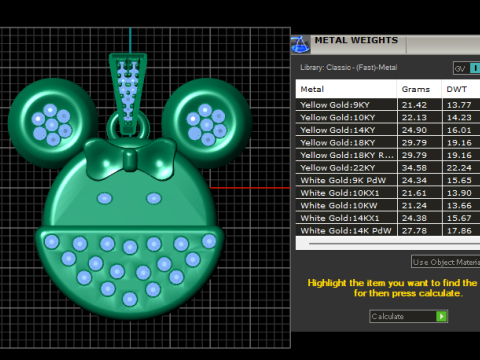Screen dimensions: 480x360
Task: Click the pendant's right ear gem cluster
Action: point(207,125)
